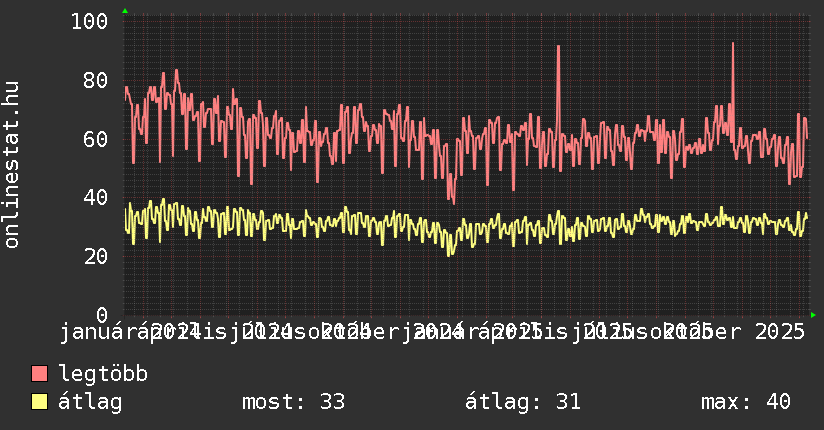Screen dimensions: 824x430
Task: Click the 'most: 33' statistic
Action: 293,402
